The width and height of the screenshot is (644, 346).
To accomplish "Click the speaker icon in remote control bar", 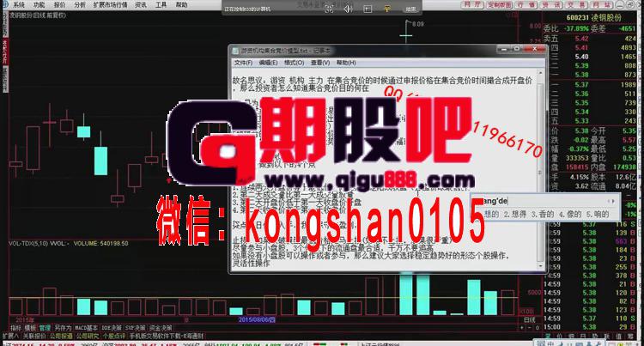I will click(348, 9).
